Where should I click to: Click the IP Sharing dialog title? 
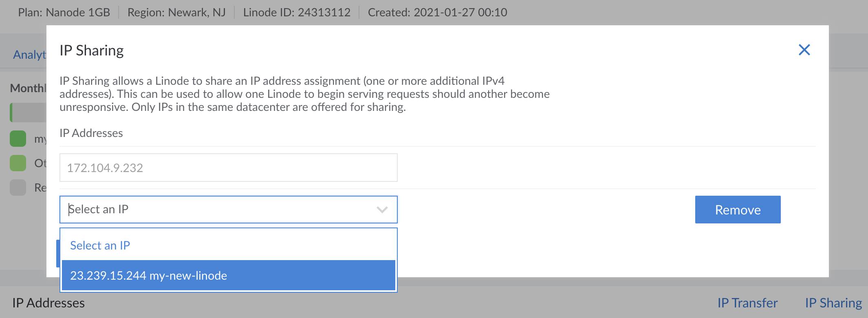(x=92, y=51)
